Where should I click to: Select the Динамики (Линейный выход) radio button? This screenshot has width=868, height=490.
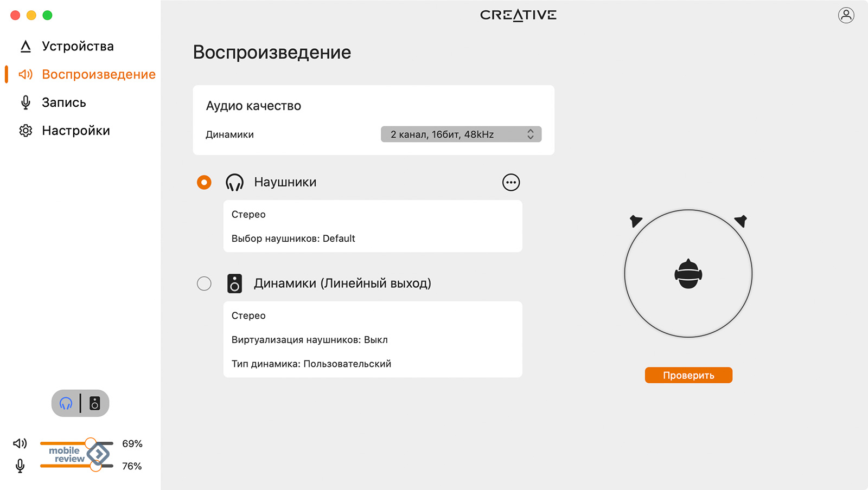click(x=204, y=283)
